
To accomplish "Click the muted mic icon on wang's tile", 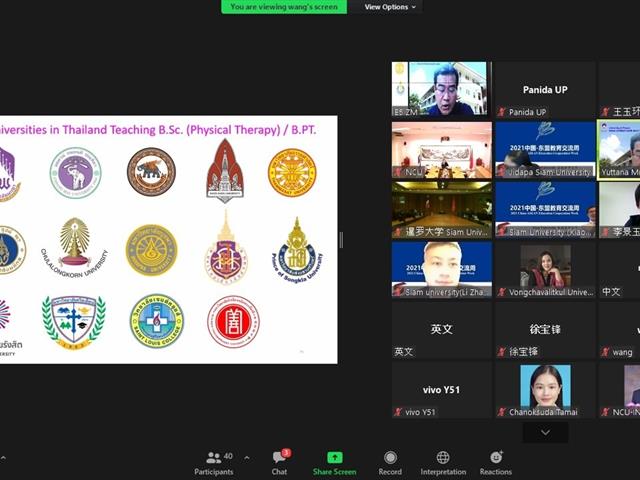I will [605, 352].
